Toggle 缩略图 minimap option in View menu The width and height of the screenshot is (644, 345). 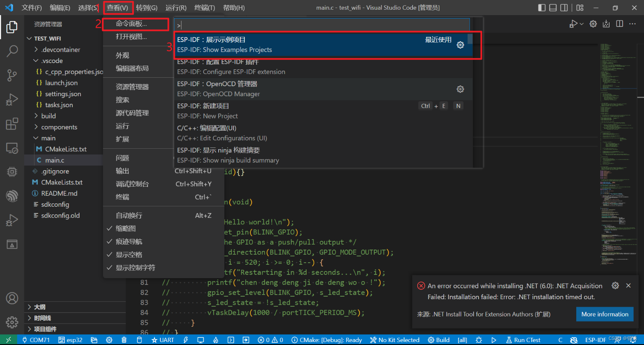(164, 229)
